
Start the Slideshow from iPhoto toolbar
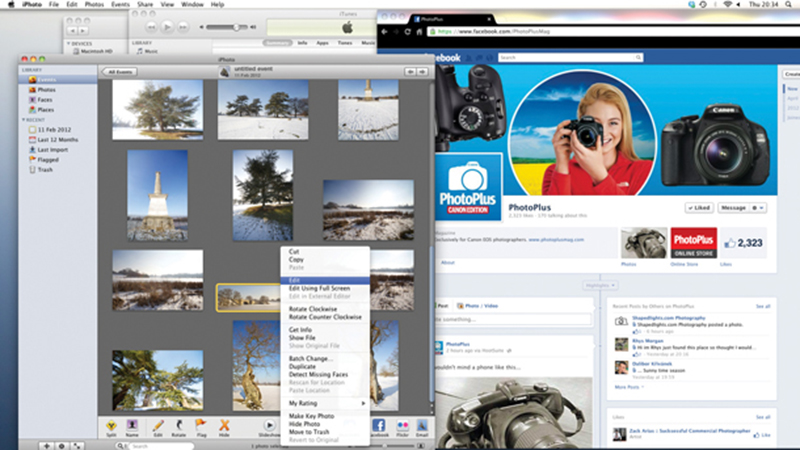(269, 428)
